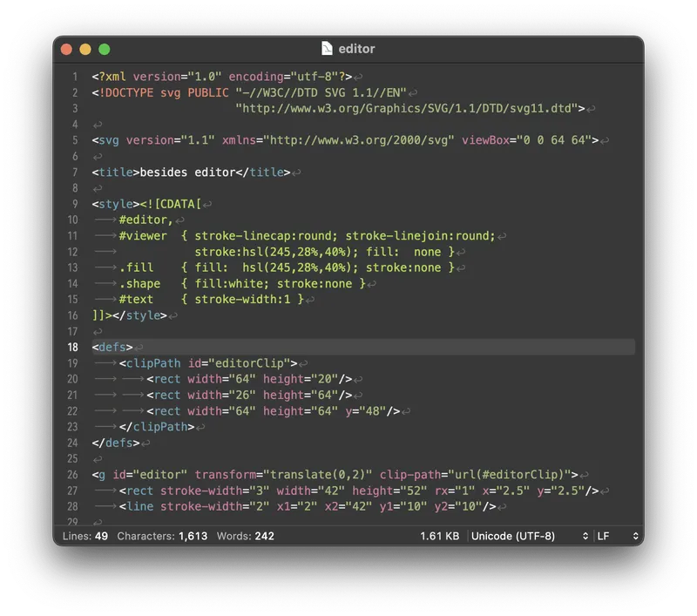Click 'stroke:hsl(245,28%,40%);' on line 12
Viewport: 697px width, 616px height.
click(x=276, y=252)
